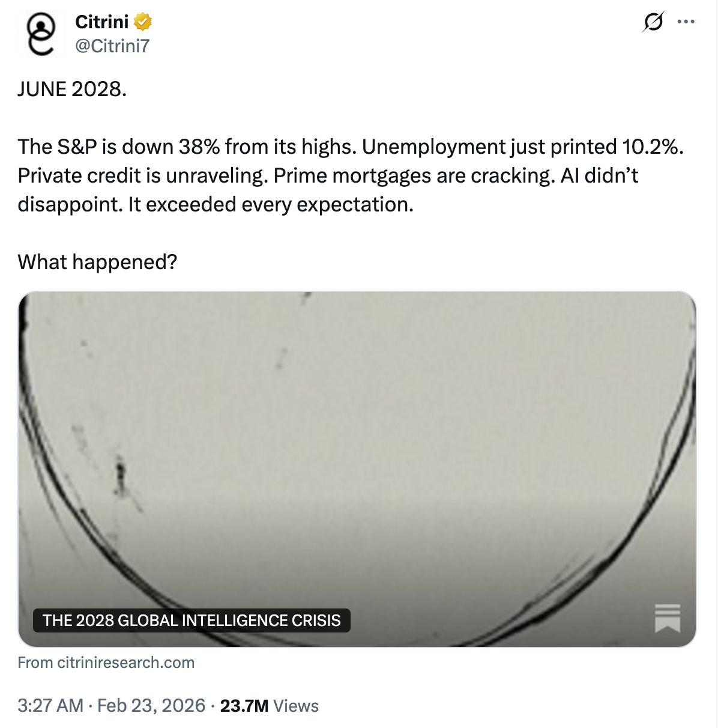
Task: Click the 23.7M view count
Action: pyautogui.click(x=244, y=705)
